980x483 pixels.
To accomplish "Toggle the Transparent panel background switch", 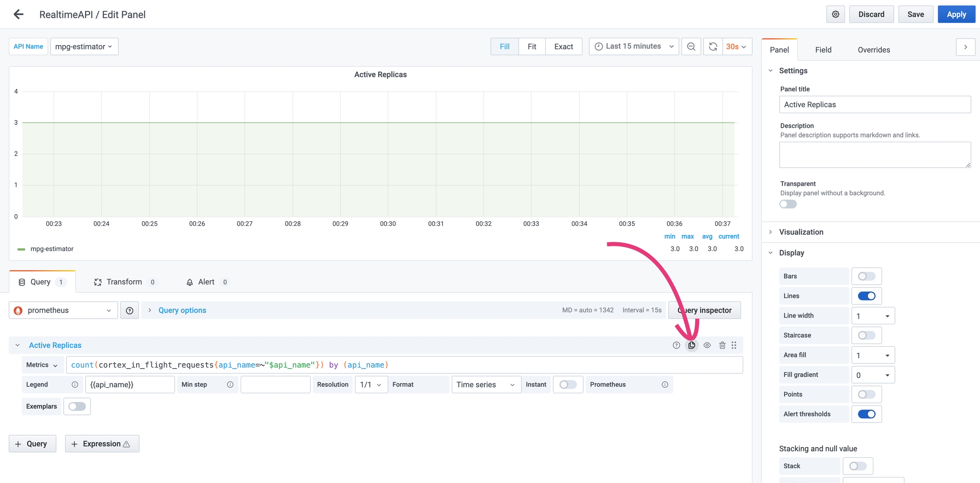I will click(788, 204).
